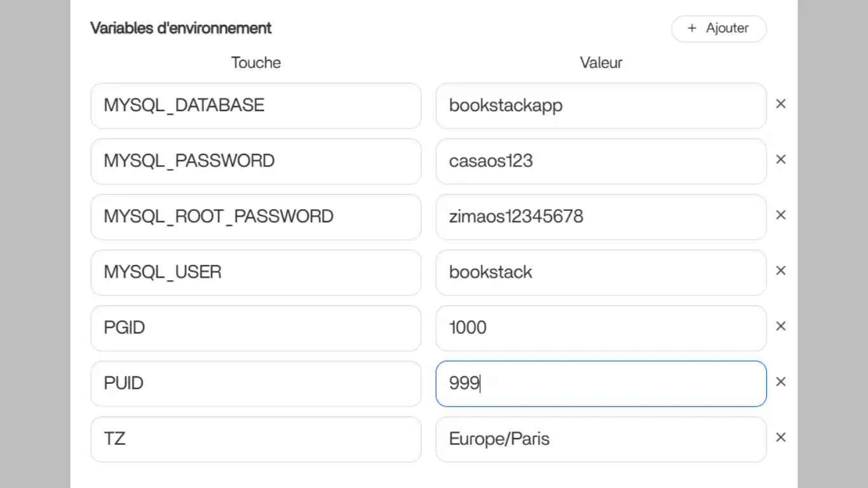Remove the PGID variable with its × icon
Viewport: 868px width, 488px height.
point(781,326)
